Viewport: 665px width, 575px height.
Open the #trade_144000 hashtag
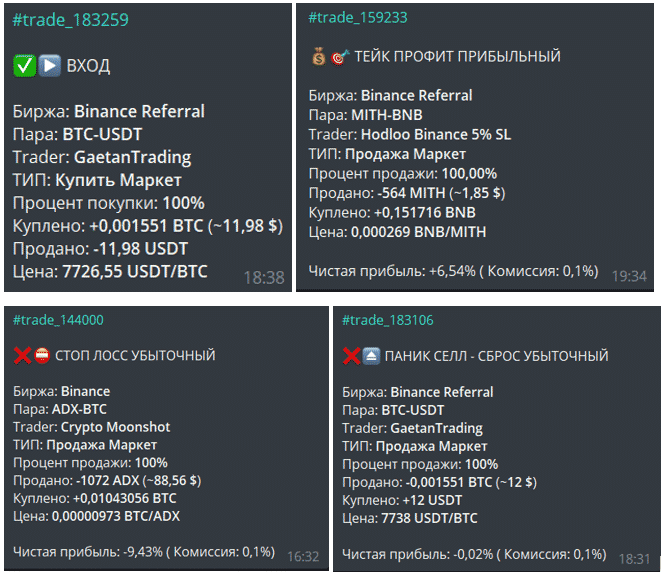point(58,320)
